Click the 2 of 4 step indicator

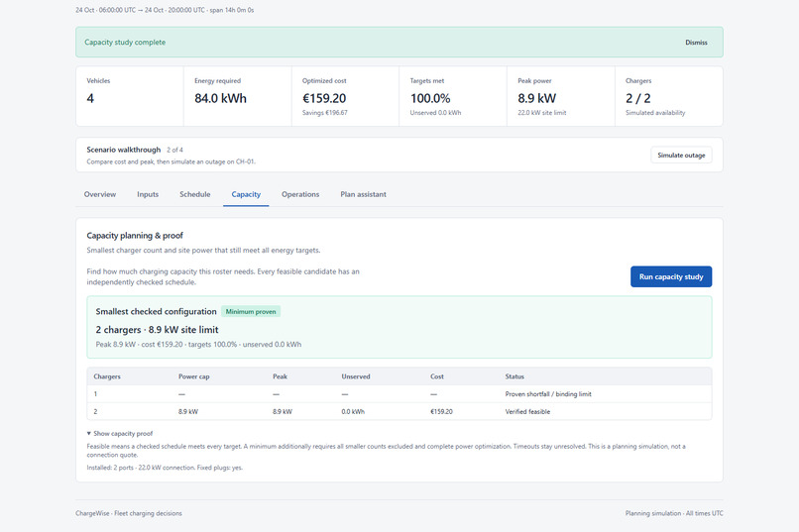[174, 151]
